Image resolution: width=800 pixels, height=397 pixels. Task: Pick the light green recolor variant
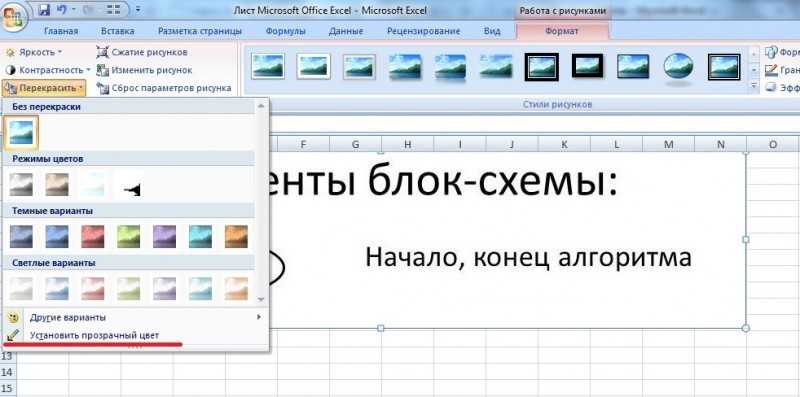click(129, 288)
